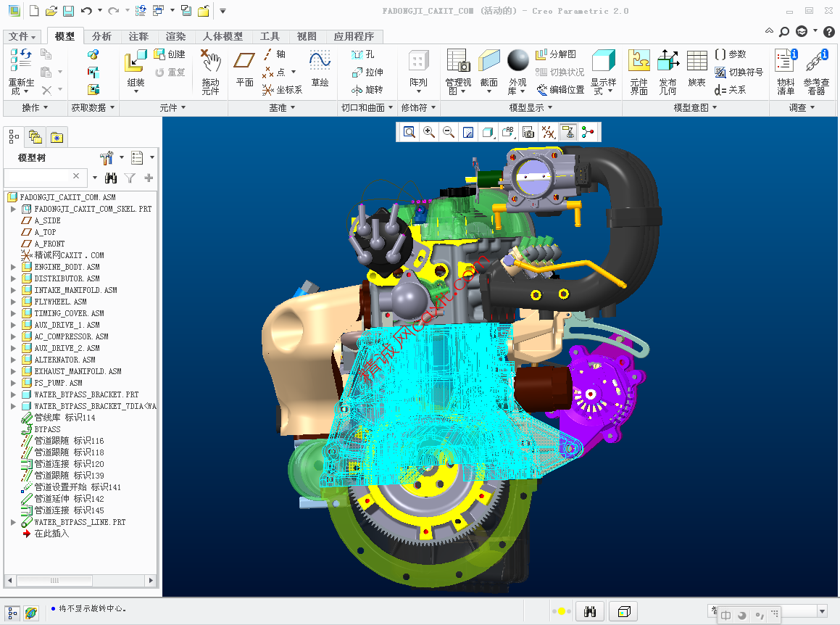This screenshot has height=625, width=840.
Task: Toggle datum display filters in view toolbar
Action: point(548,132)
